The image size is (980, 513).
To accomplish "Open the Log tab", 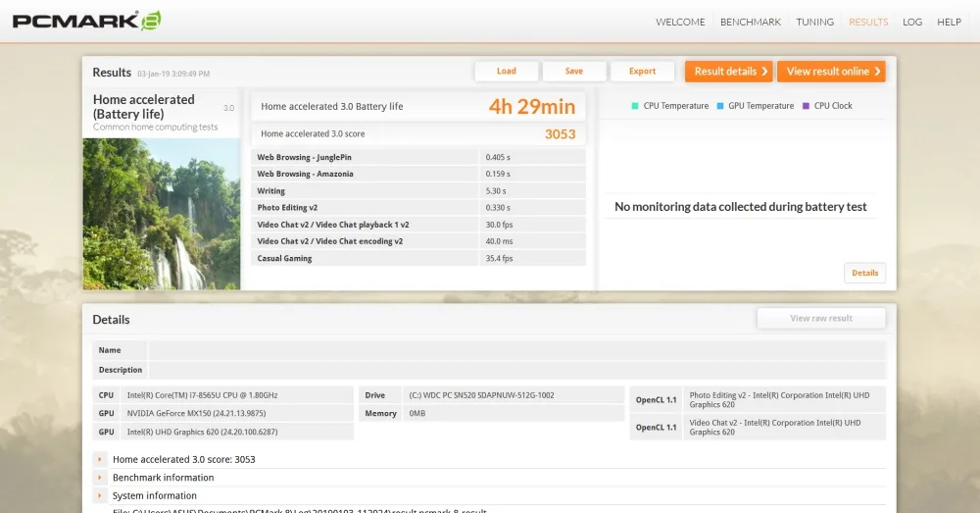I will tap(911, 22).
